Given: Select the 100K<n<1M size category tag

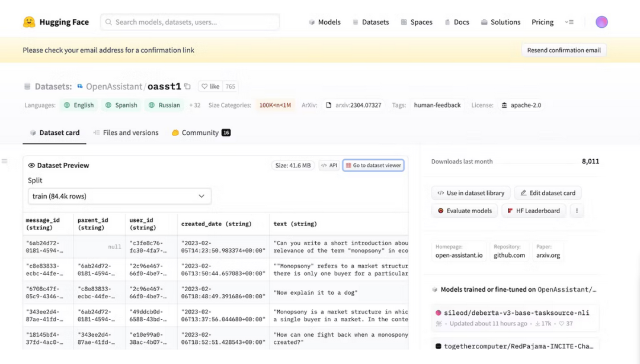Looking at the screenshot, I should [275, 105].
